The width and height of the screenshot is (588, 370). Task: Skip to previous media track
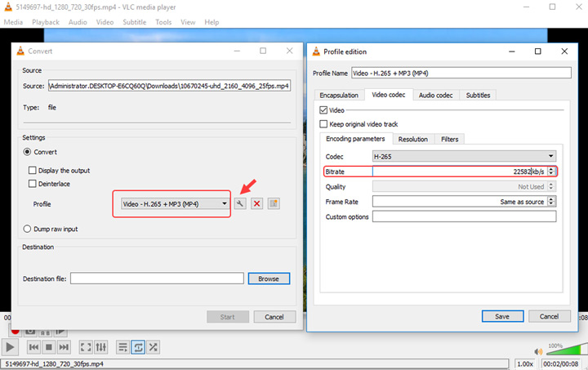[33, 347]
